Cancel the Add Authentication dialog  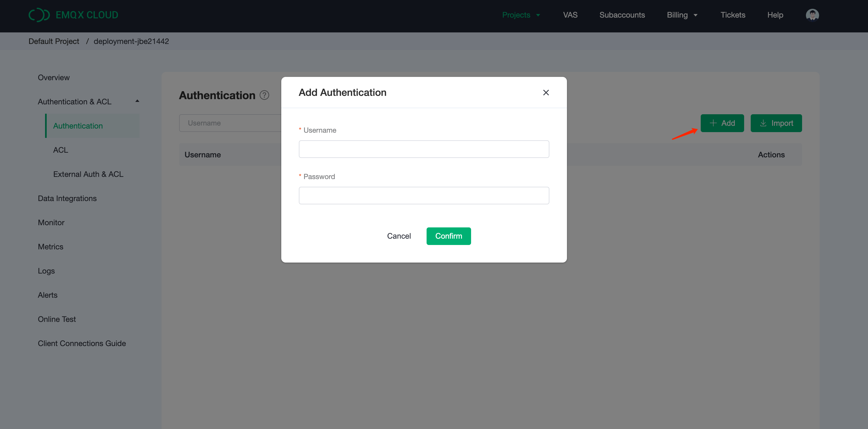click(399, 236)
